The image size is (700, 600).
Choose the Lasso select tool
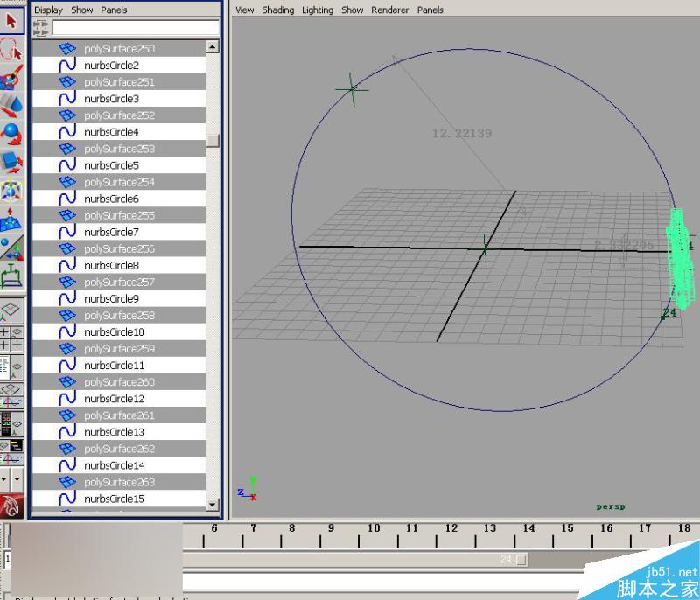tap(11, 48)
